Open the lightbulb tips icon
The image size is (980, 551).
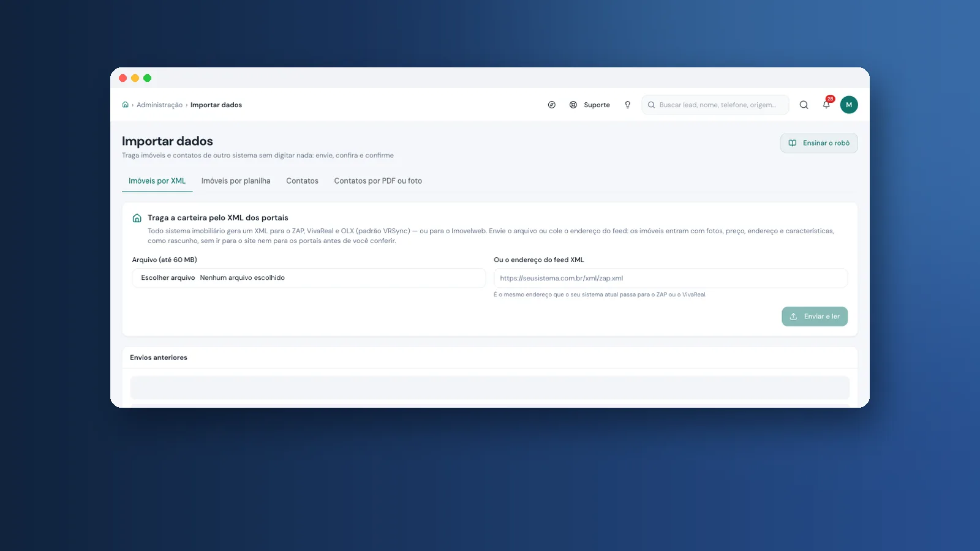coord(627,105)
